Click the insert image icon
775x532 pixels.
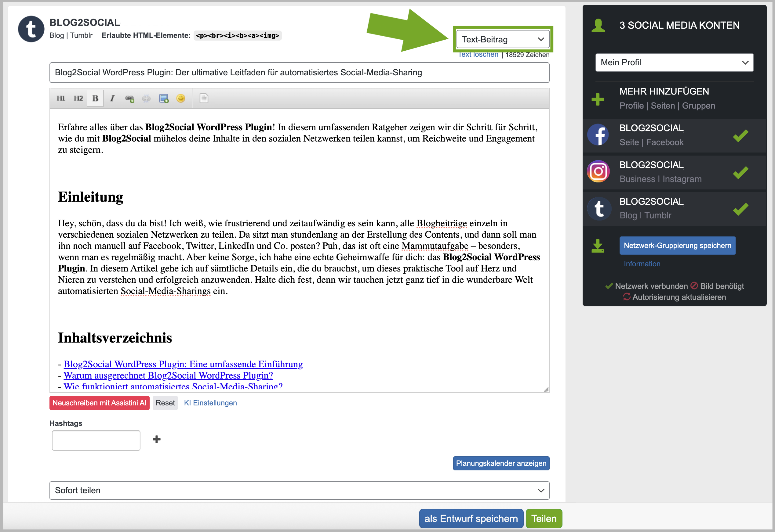(x=163, y=98)
